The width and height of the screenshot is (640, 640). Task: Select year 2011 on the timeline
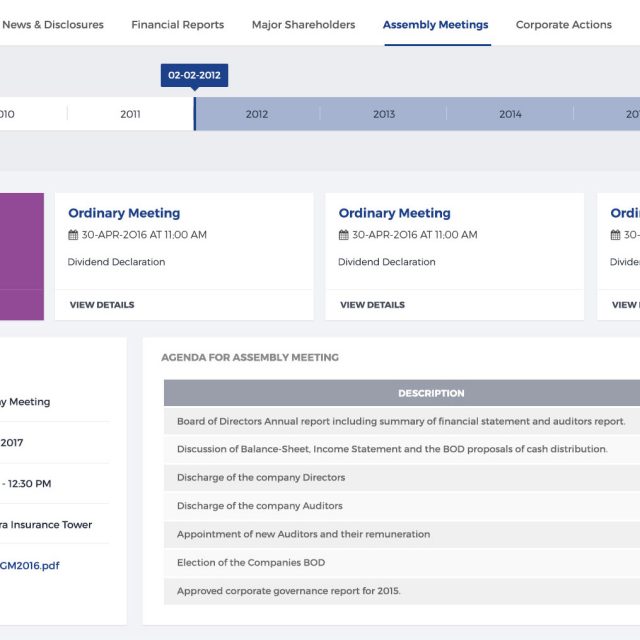click(x=130, y=114)
